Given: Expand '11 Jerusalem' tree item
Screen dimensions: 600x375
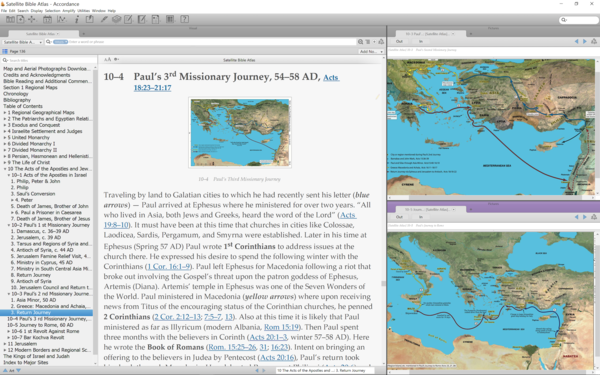Looking at the screenshot, I should click(5, 344).
